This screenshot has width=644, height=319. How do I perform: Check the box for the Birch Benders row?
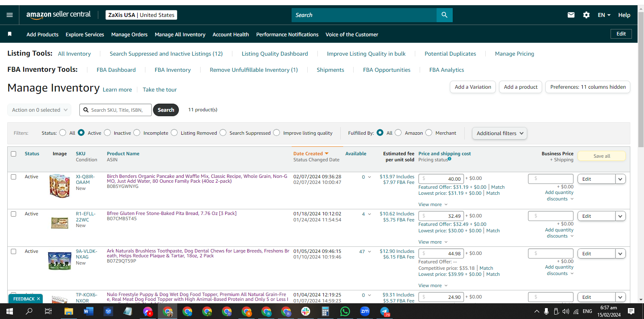point(14,177)
